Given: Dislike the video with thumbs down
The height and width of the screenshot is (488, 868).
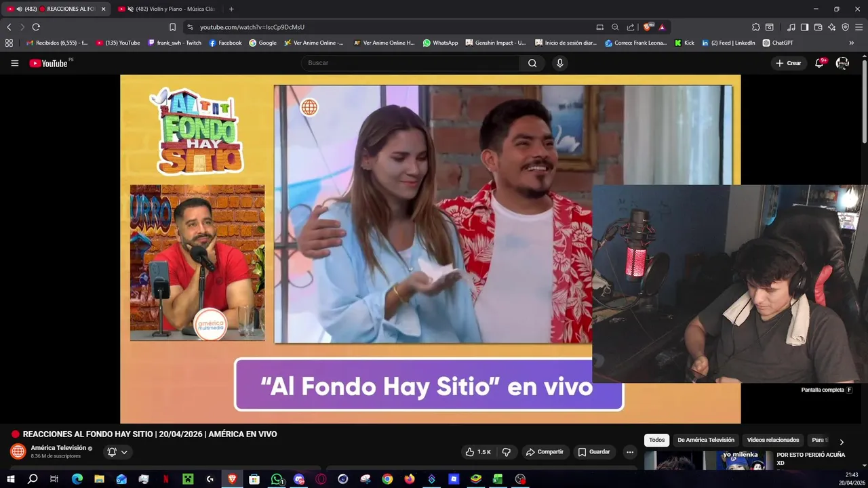Looking at the screenshot, I should (506, 452).
